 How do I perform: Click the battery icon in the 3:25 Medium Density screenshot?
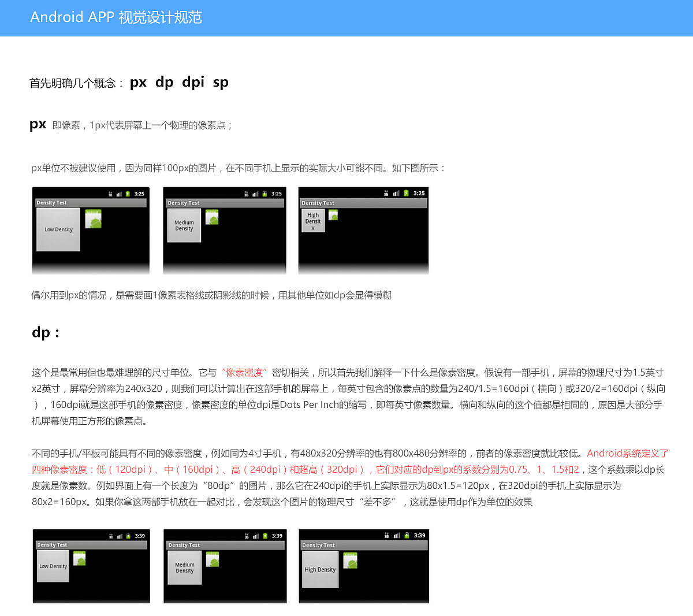coord(264,194)
